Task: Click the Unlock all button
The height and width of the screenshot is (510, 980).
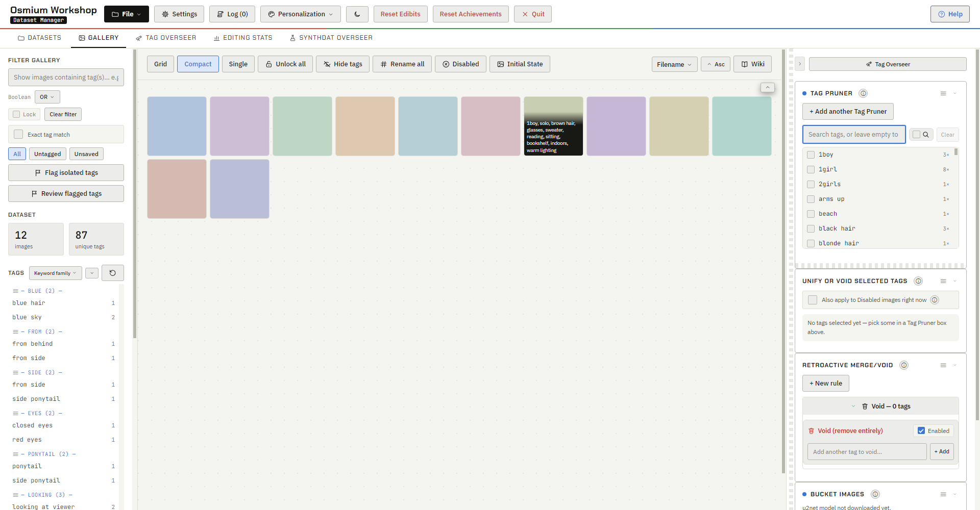Action: [x=286, y=64]
